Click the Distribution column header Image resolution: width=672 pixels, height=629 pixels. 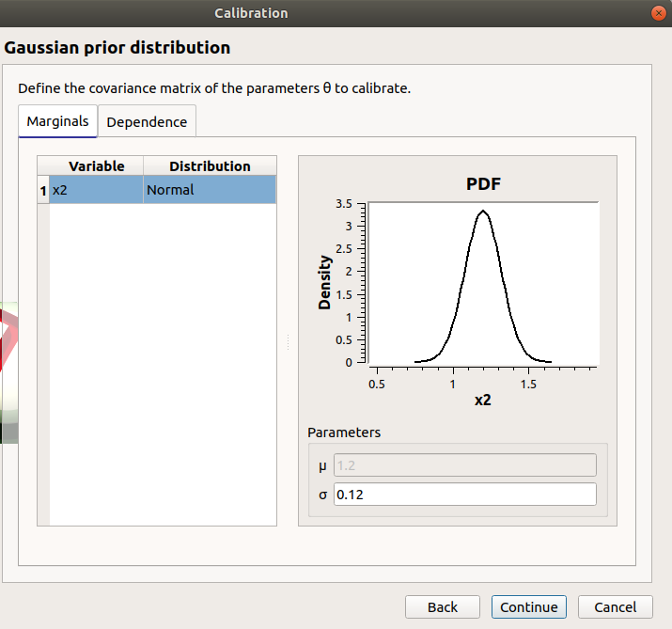click(x=210, y=166)
